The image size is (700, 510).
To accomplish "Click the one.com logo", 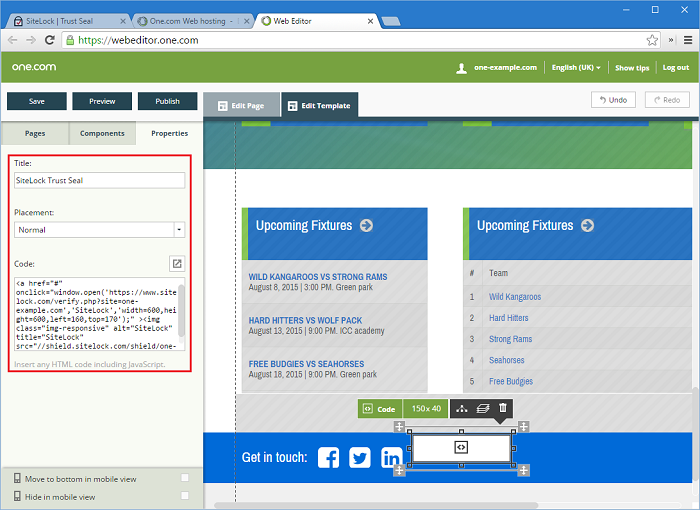I will (x=34, y=67).
